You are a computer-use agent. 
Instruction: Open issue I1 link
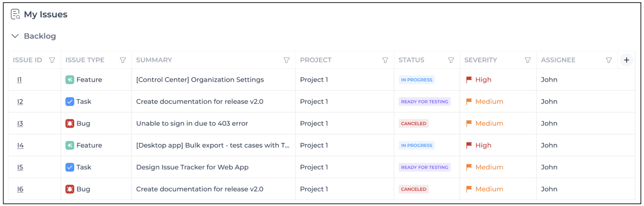click(x=19, y=80)
